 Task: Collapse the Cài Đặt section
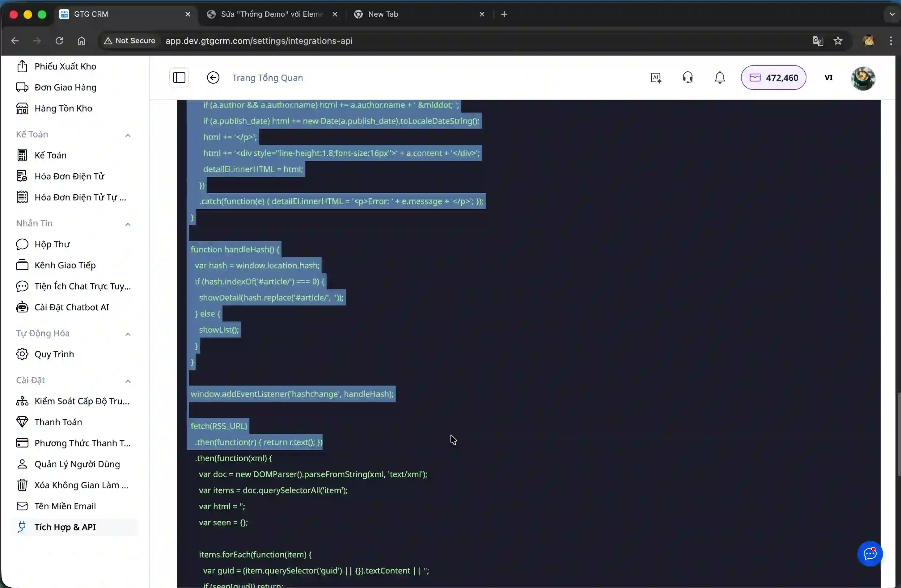(128, 381)
